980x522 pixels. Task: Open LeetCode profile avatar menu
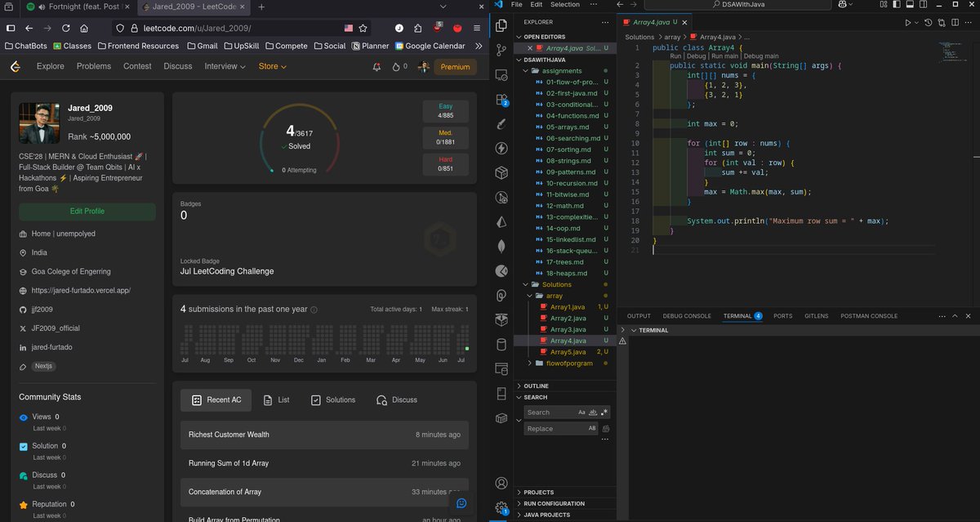pyautogui.click(x=423, y=66)
